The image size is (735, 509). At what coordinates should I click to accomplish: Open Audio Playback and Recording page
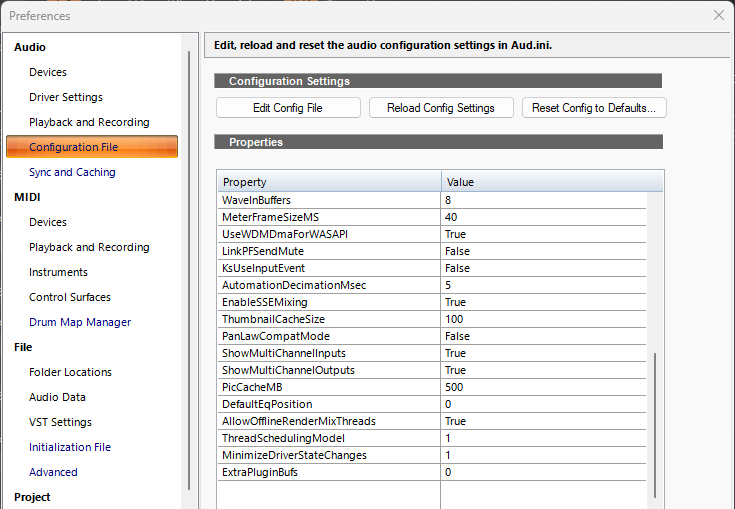click(89, 122)
